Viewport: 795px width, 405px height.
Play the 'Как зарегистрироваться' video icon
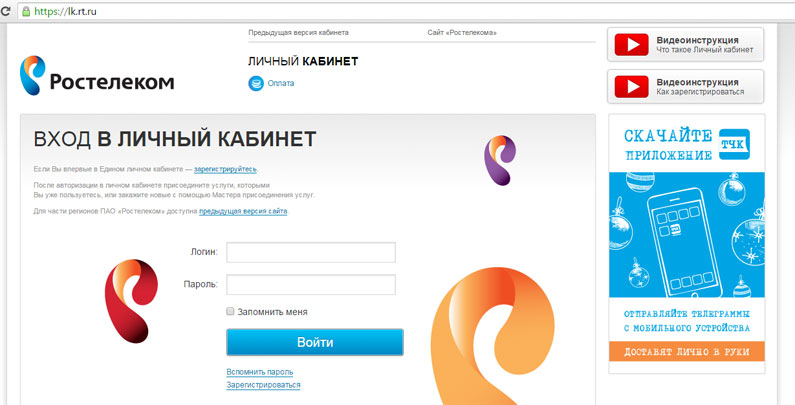point(631,87)
